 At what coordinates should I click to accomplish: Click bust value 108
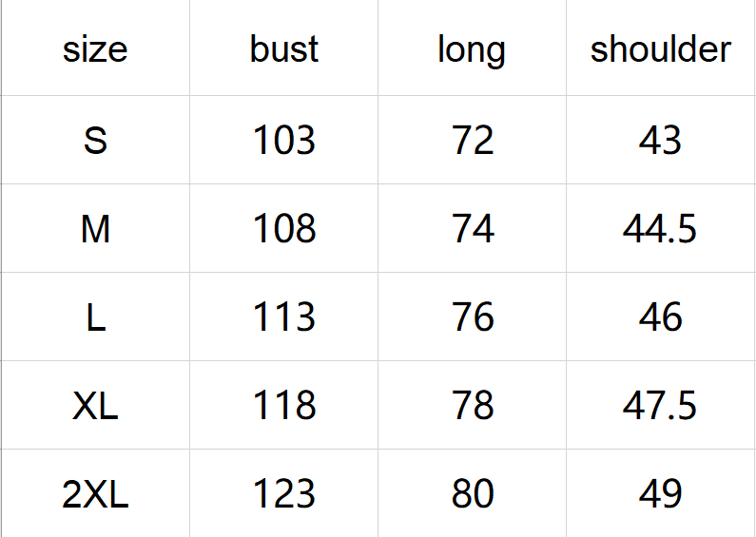click(x=283, y=229)
